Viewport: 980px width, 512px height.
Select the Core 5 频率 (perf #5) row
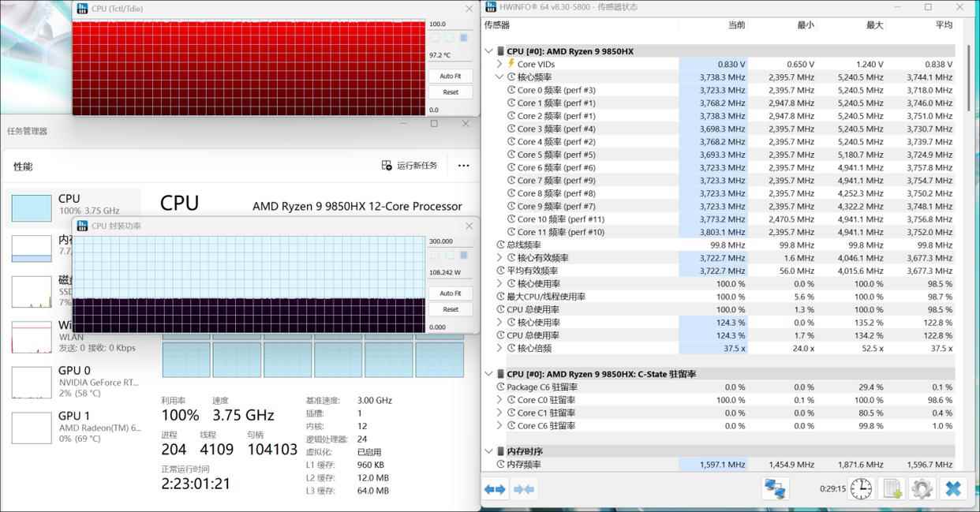click(718, 155)
